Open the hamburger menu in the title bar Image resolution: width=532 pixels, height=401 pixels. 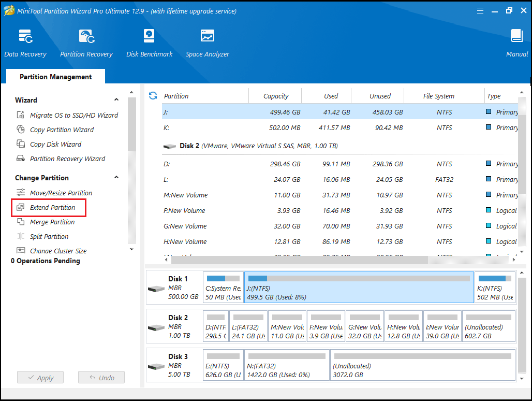[480, 11]
